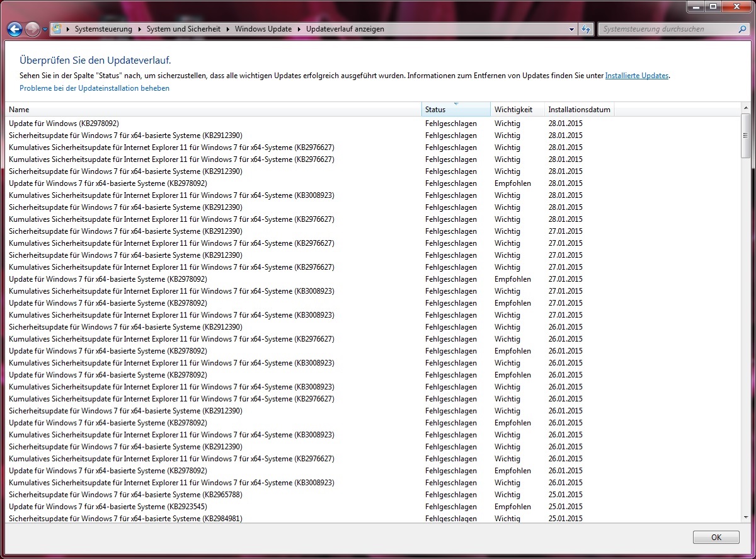
Task: Open Installierte Updates link
Action: (x=637, y=76)
